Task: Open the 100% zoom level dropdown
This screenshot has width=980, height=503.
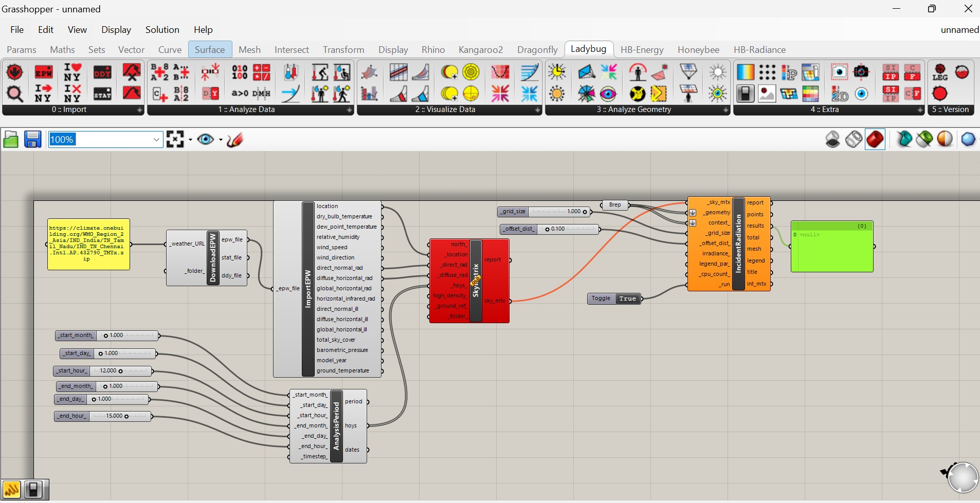Action: point(156,140)
